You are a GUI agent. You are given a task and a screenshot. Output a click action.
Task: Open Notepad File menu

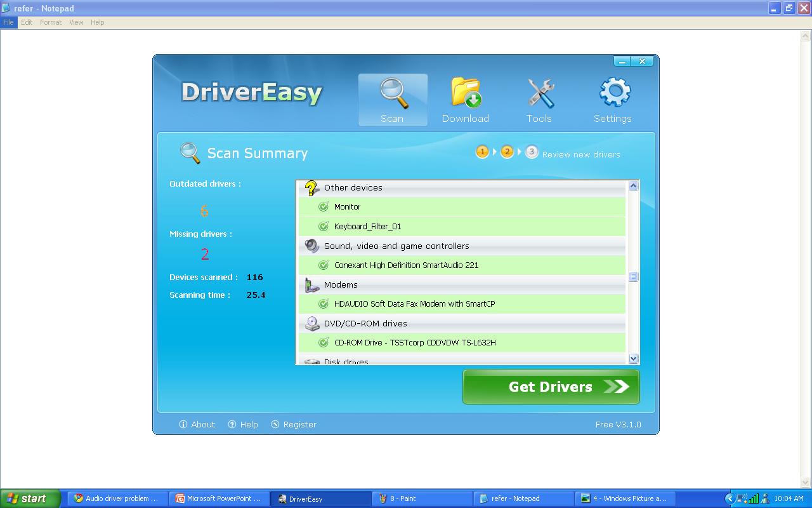pyautogui.click(x=8, y=22)
